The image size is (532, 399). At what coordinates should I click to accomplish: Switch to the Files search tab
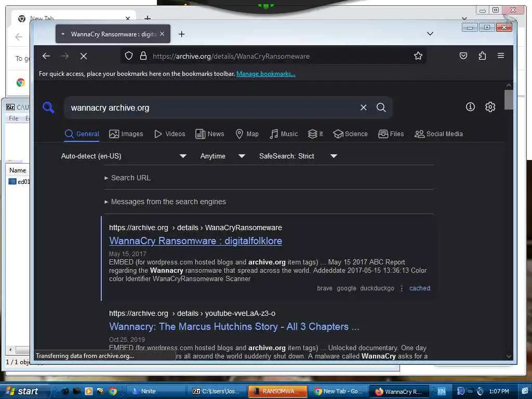click(391, 134)
